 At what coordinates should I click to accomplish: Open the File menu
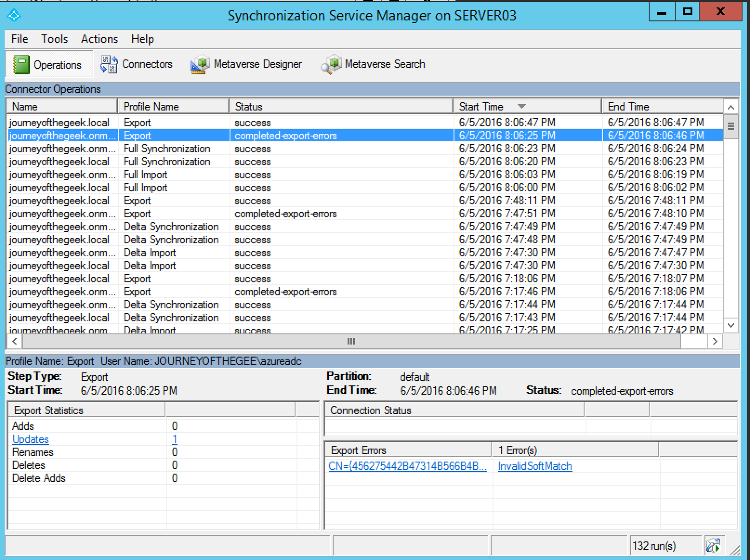coord(20,39)
